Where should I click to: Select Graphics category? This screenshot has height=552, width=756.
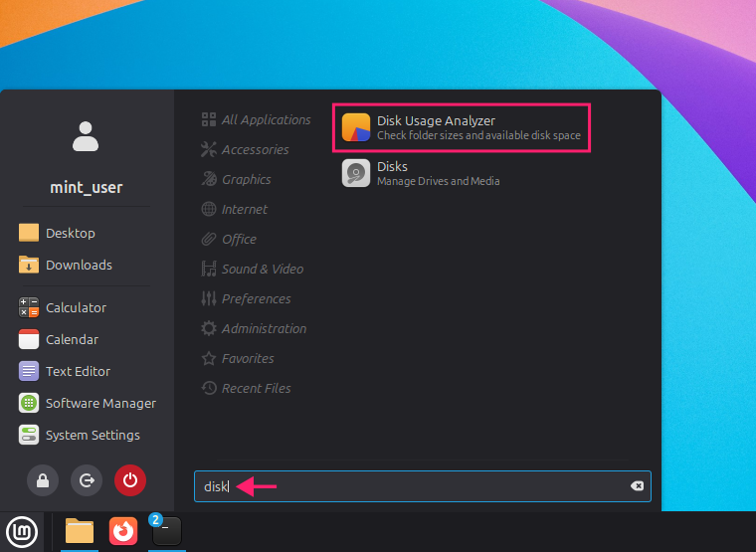(237, 179)
